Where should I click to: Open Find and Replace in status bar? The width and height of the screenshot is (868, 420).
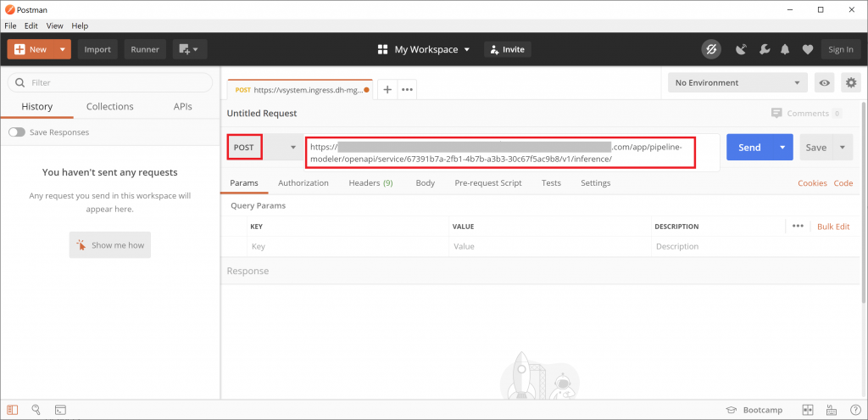click(x=36, y=410)
